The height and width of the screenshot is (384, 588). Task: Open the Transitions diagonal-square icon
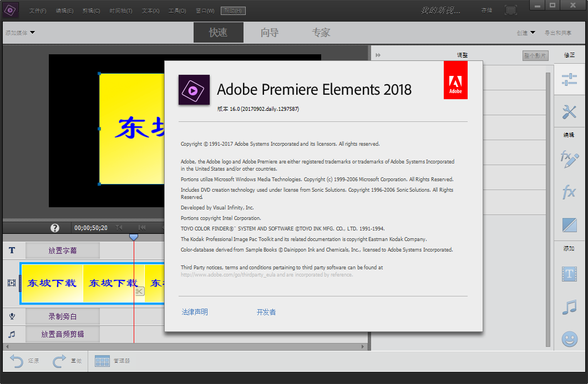click(x=569, y=225)
